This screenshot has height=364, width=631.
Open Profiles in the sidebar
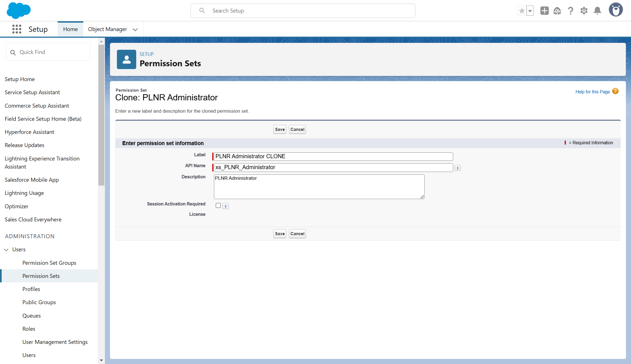coord(31,289)
